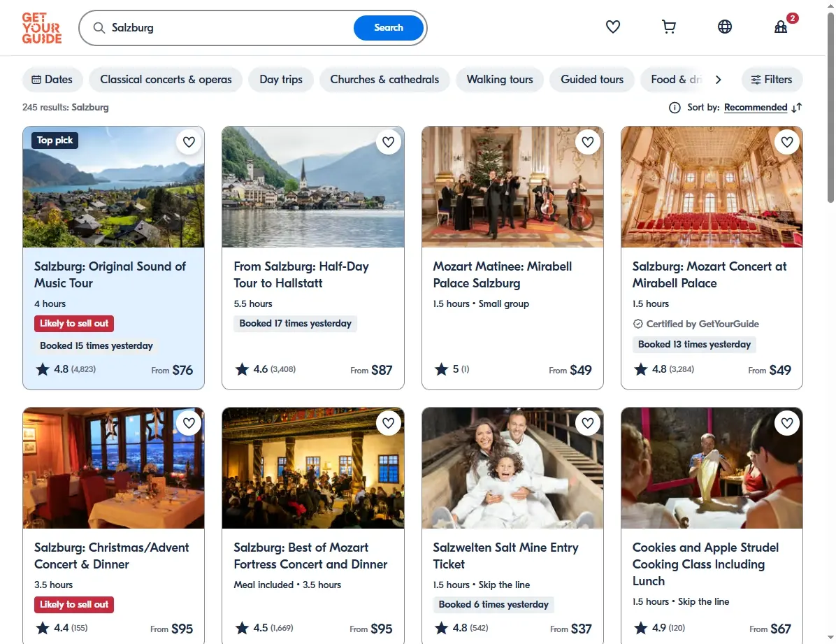The height and width of the screenshot is (644, 836).
Task: Click Booked 6 times yesterday label
Action: tap(493, 605)
